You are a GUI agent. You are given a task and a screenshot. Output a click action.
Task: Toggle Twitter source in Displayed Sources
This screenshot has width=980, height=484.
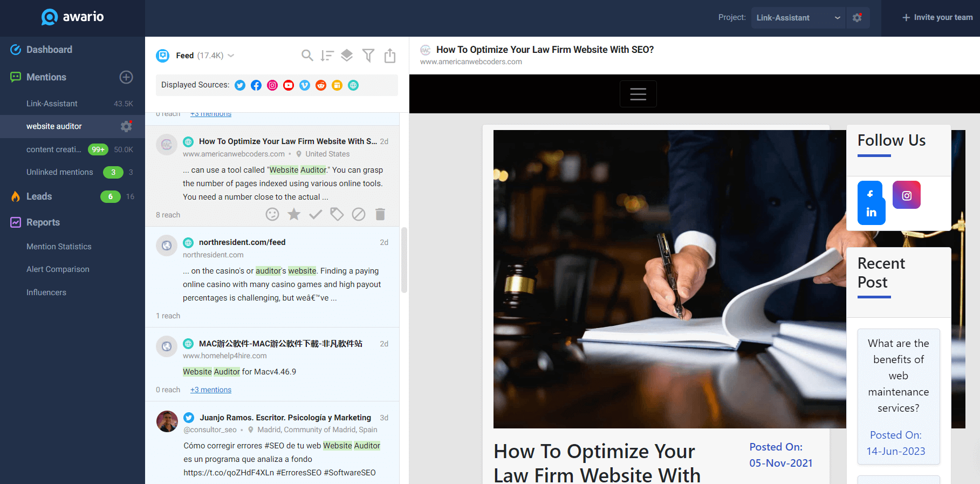point(240,85)
